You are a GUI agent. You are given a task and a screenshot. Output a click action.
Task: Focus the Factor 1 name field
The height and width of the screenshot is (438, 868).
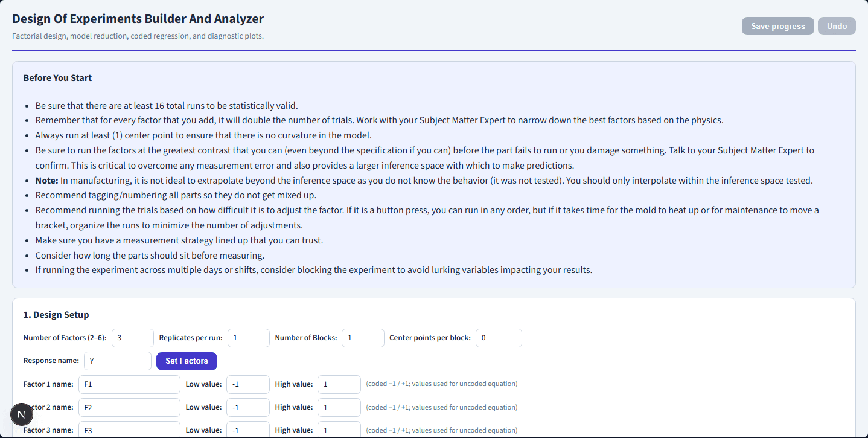coord(129,384)
